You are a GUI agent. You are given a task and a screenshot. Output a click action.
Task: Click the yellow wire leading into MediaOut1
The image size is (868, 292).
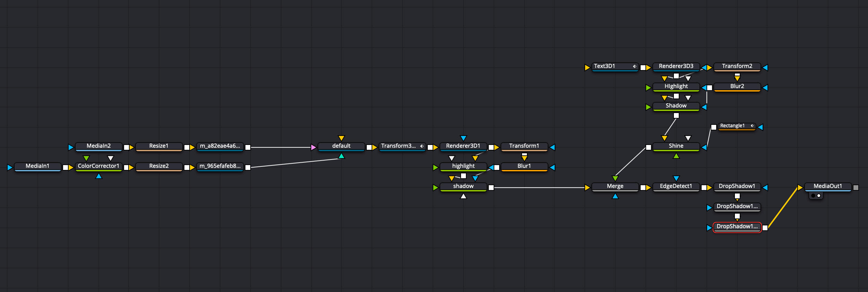(783, 207)
